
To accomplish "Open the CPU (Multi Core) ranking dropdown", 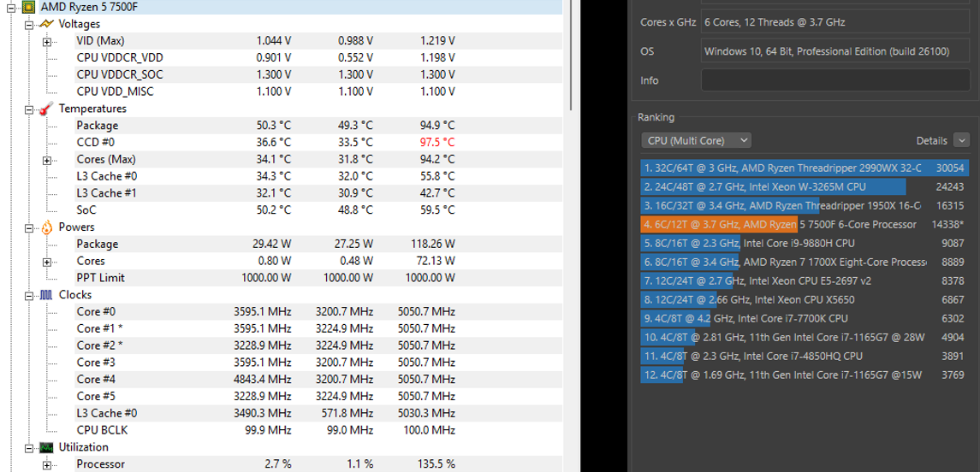I will (x=696, y=140).
